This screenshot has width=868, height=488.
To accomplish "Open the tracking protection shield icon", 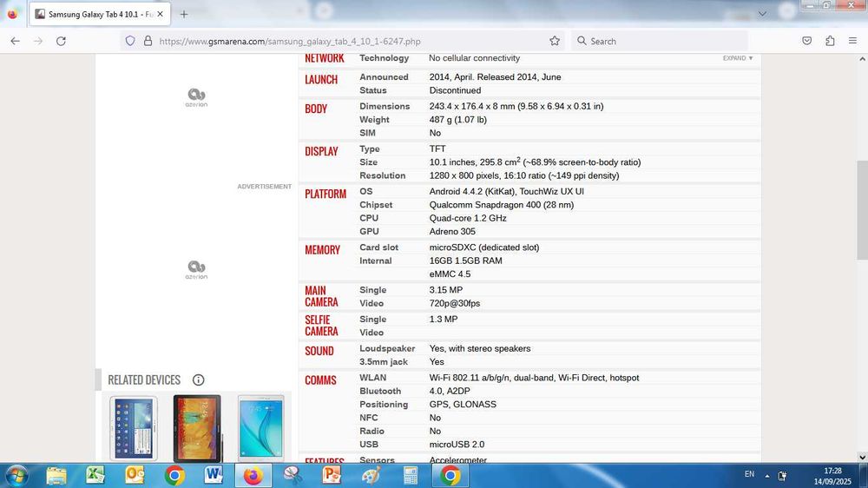I will pos(130,41).
